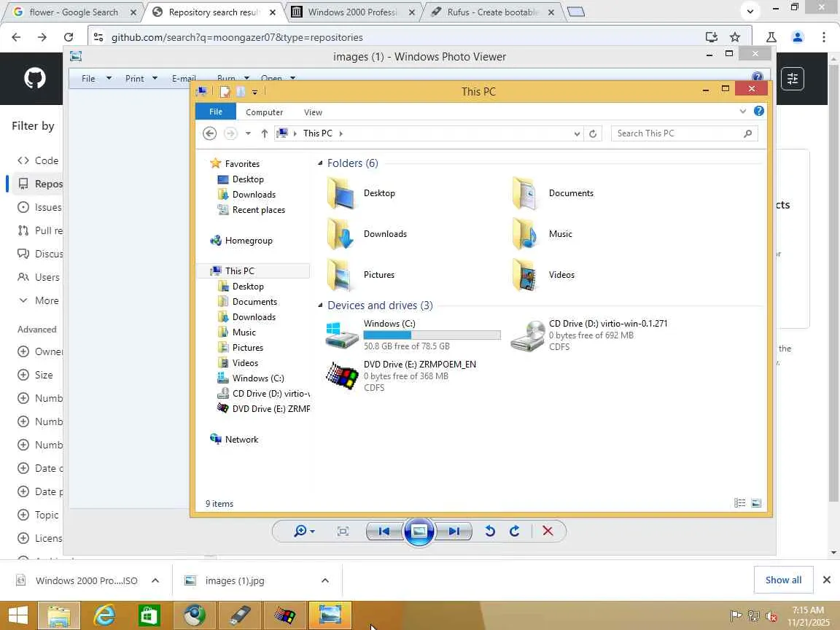The image size is (840, 630).
Task: Click Show all downloads button
Action: (783, 580)
